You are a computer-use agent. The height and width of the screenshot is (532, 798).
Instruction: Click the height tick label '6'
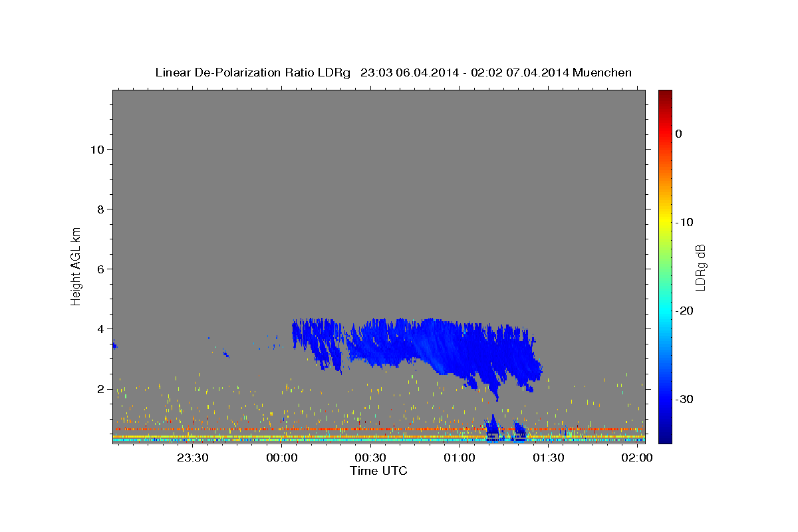pyautogui.click(x=101, y=269)
